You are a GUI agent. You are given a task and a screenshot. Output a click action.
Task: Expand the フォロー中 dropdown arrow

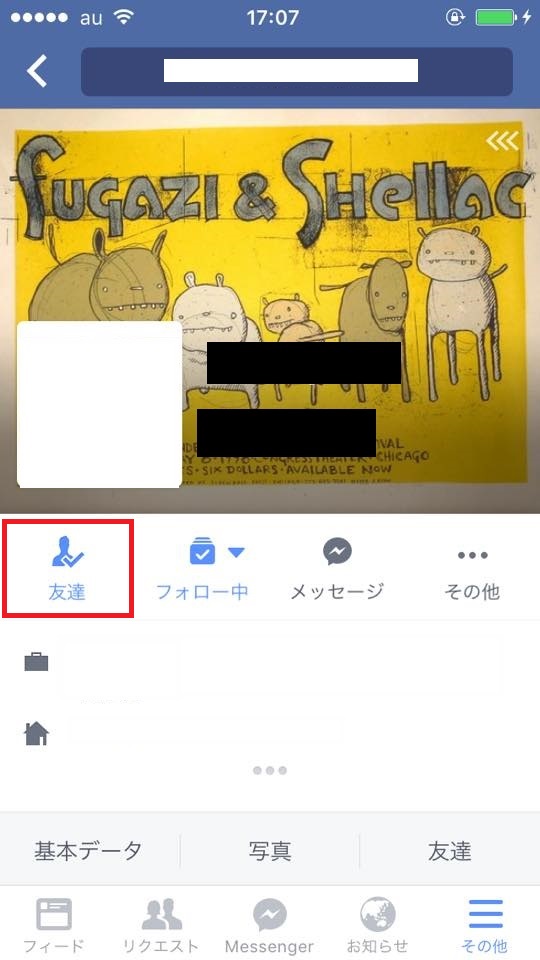click(x=236, y=553)
